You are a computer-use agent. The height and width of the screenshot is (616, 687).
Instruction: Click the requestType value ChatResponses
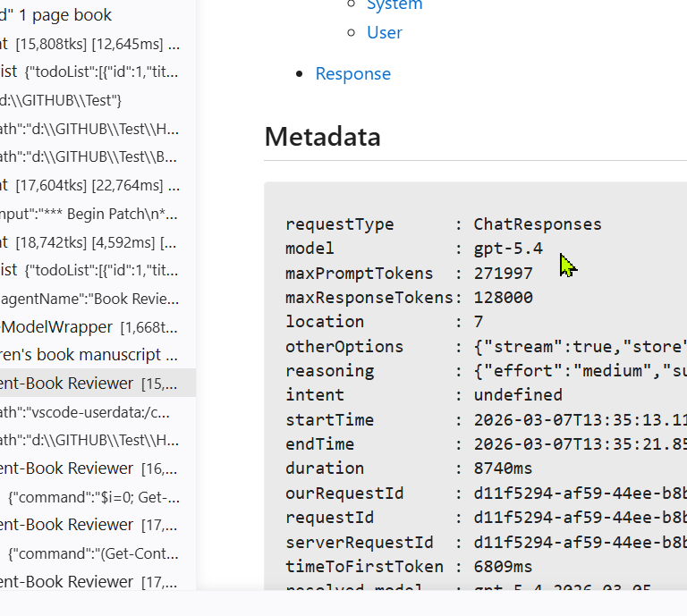(x=538, y=224)
